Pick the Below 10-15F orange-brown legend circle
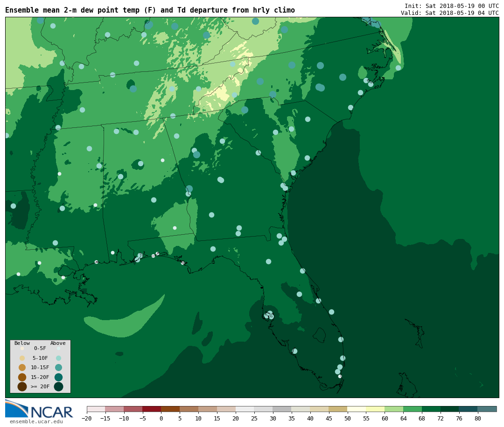Image resolution: width=504 pixels, height=427 pixels. tap(22, 368)
